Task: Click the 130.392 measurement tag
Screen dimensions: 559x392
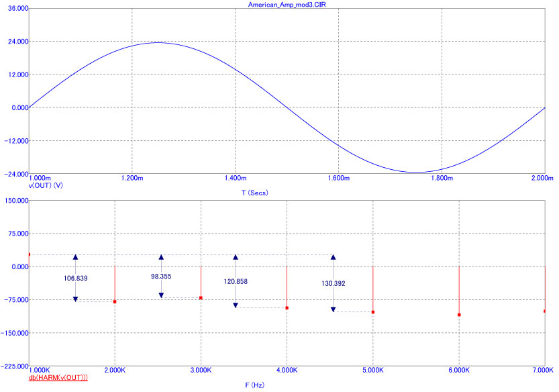Action: pyautogui.click(x=334, y=283)
